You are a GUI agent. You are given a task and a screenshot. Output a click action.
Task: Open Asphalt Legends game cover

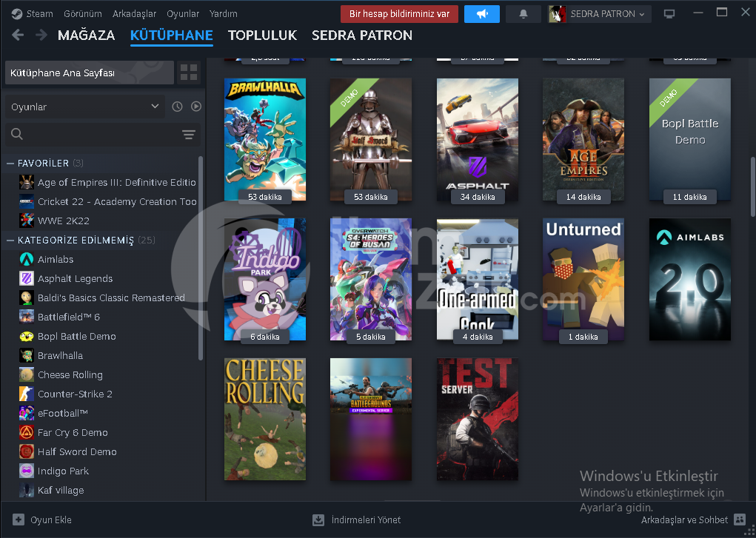pyautogui.click(x=478, y=139)
